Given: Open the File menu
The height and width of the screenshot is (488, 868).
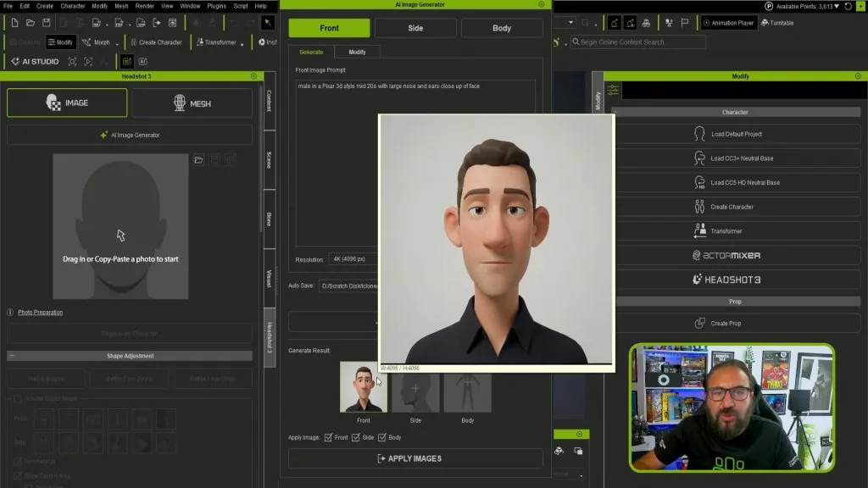Looking at the screenshot, I should click(x=8, y=6).
